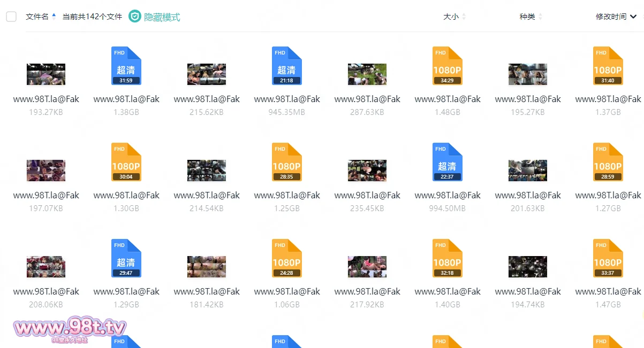Click the 超清 file icon showing 29:47
The width and height of the screenshot is (644, 348).
pos(126,258)
